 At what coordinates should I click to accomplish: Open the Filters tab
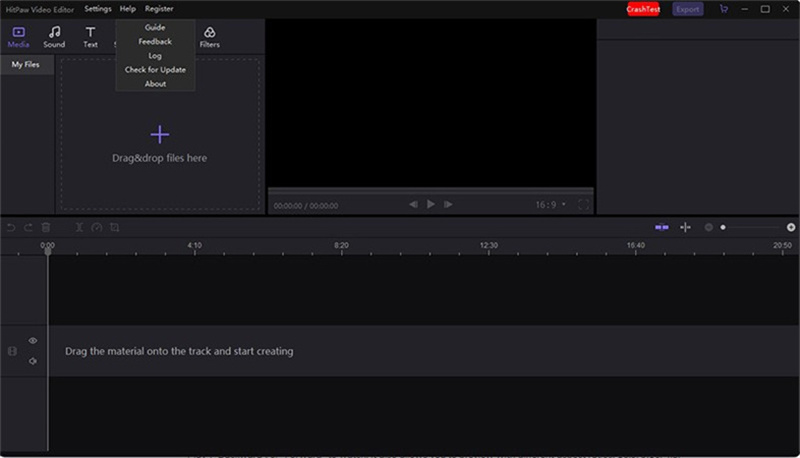pyautogui.click(x=210, y=37)
